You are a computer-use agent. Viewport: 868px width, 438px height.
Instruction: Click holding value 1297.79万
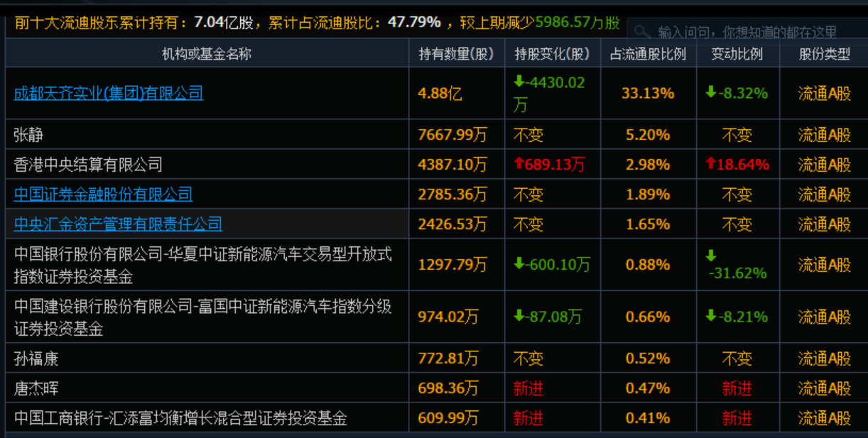pos(452,265)
